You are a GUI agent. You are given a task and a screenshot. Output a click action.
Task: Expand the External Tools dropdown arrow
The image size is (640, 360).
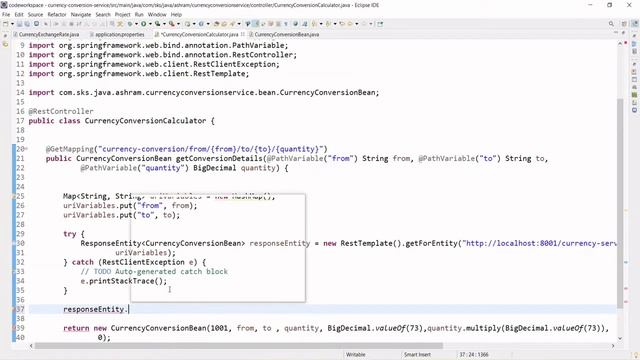click(178, 24)
